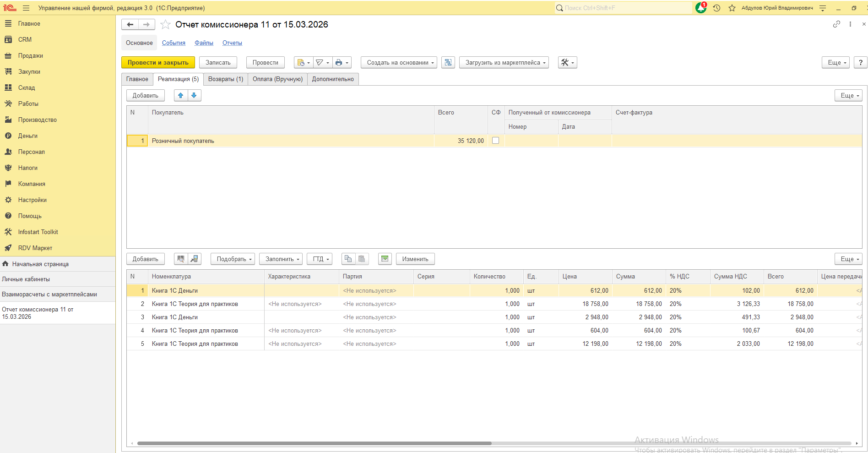This screenshot has height=453, width=868.
Task: Click the barcode search icon
Action: 181,259
